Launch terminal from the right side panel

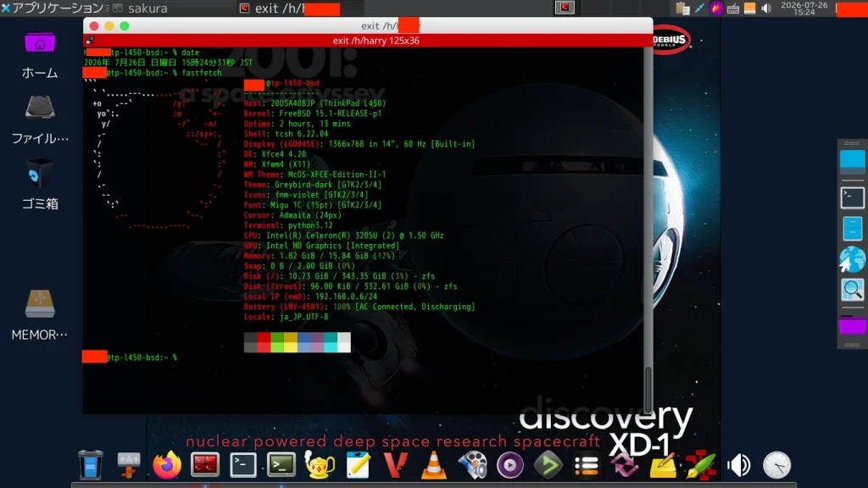(x=853, y=197)
